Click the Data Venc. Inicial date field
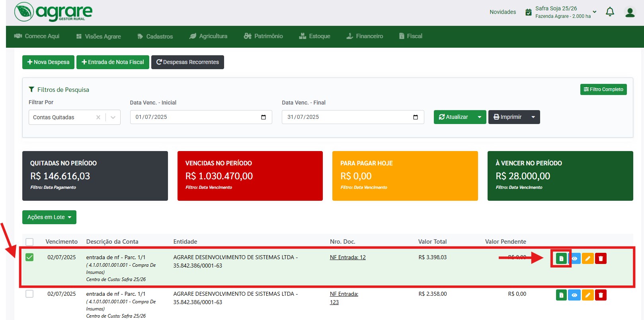The width and height of the screenshot is (644, 320). (201, 117)
